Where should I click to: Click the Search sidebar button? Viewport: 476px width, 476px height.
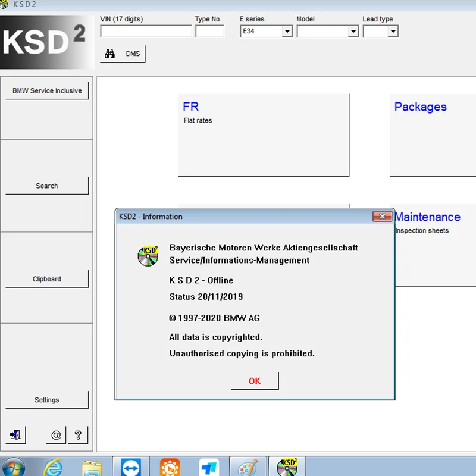pyautogui.click(x=47, y=186)
